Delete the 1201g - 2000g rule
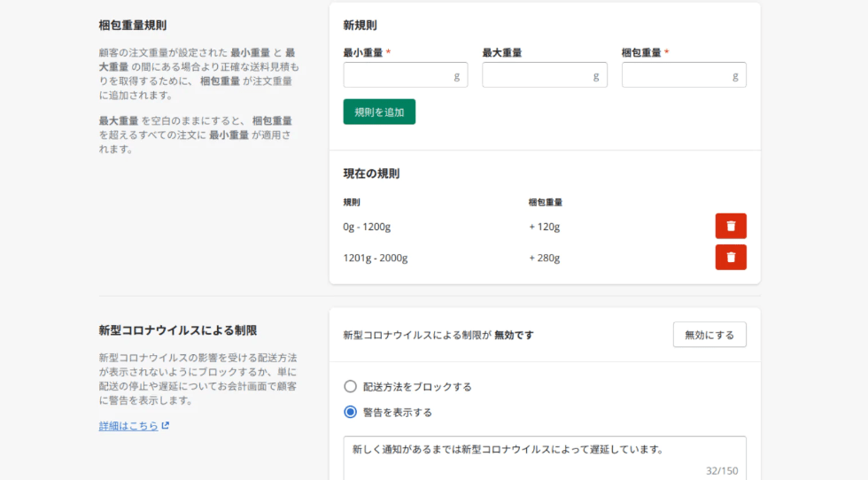This screenshot has height=480, width=868. 731,258
